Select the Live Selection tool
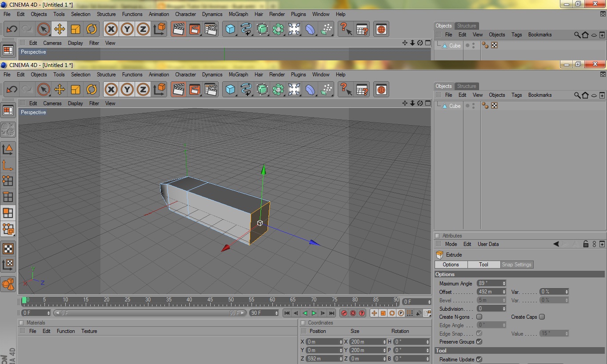 43,89
